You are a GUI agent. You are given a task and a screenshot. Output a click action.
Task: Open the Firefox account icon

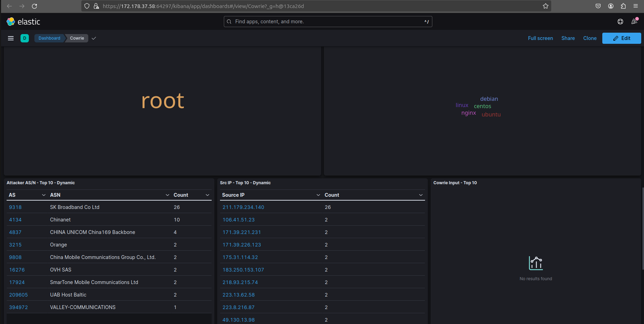(611, 6)
